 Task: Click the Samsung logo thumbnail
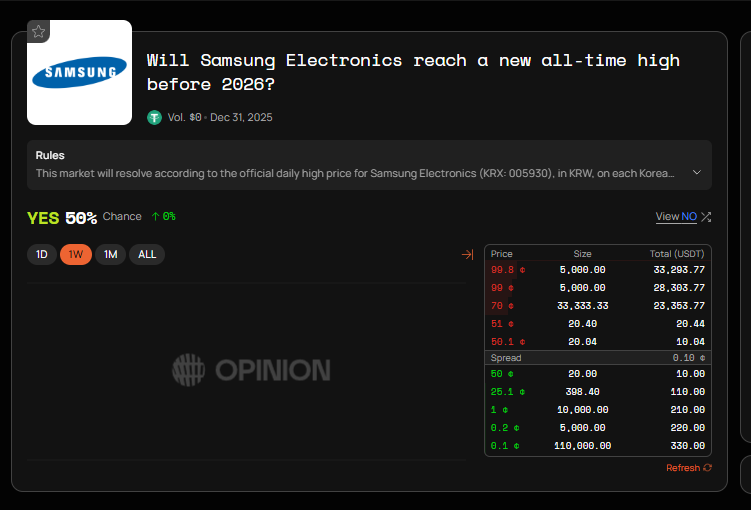pos(80,72)
